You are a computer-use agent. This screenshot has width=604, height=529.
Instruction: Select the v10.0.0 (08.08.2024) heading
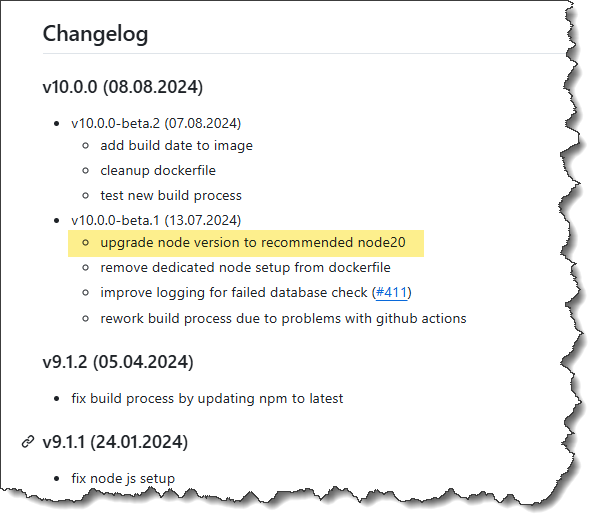point(122,87)
